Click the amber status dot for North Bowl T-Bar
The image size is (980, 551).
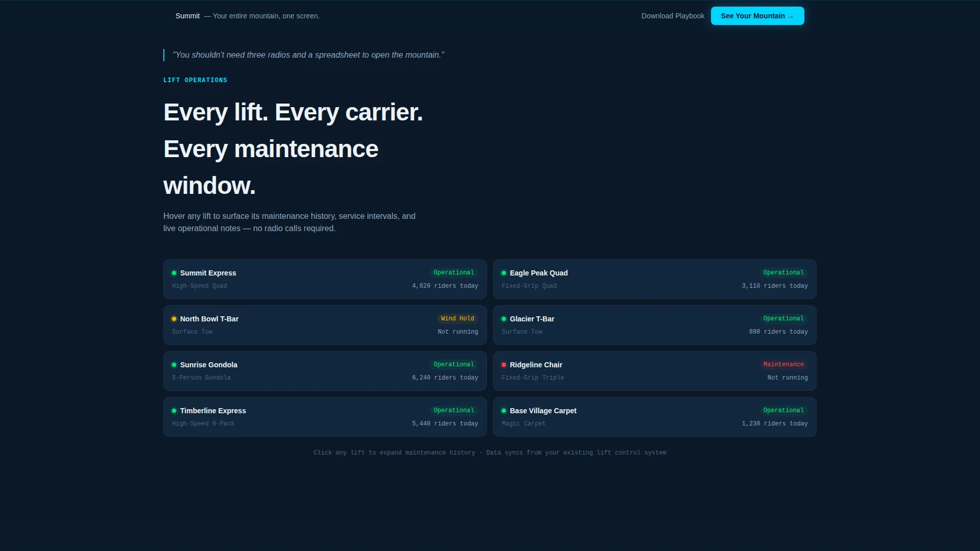coord(174,319)
